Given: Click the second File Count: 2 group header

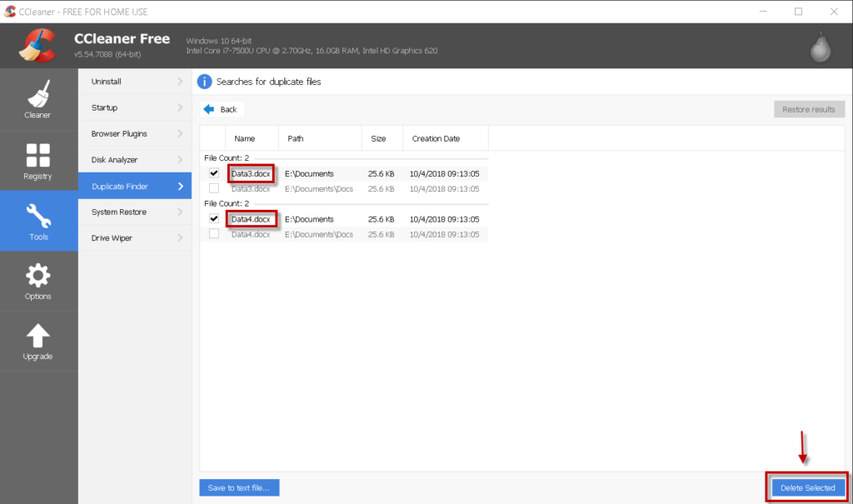Looking at the screenshot, I should [x=227, y=203].
